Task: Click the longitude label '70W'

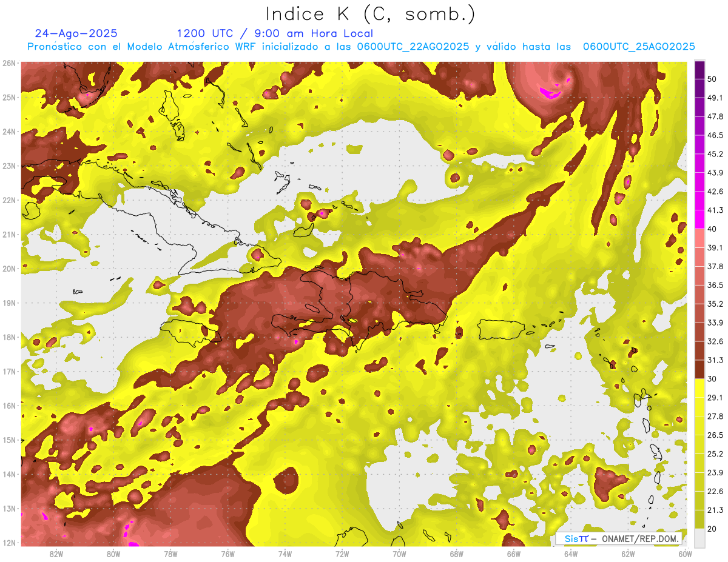Action: pyautogui.click(x=399, y=554)
